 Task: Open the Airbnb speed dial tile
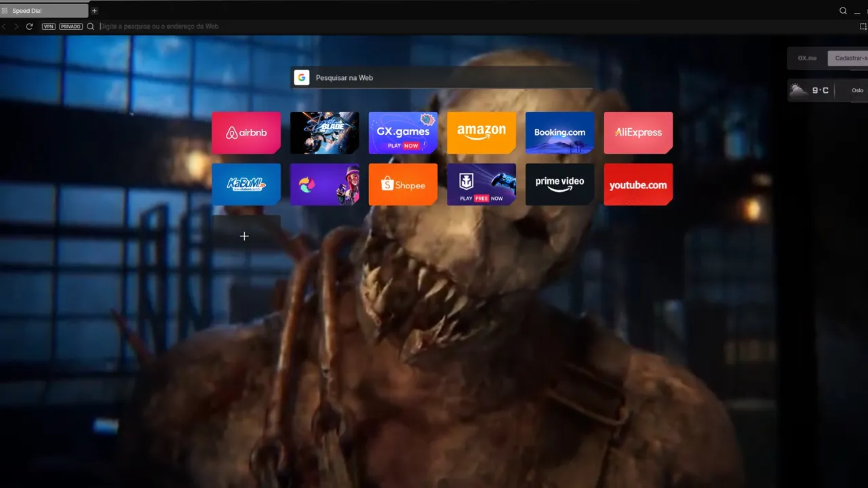pos(246,133)
